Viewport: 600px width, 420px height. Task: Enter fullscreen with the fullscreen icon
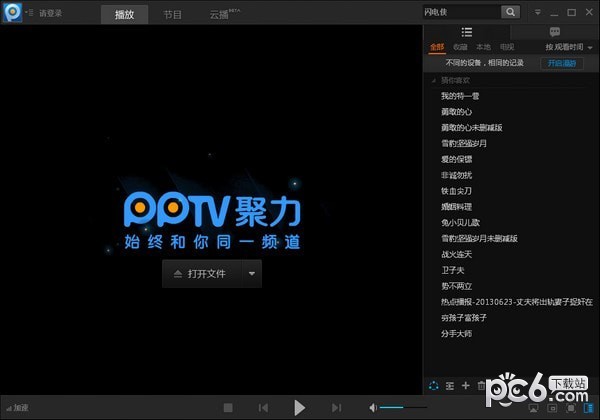(x=571, y=409)
